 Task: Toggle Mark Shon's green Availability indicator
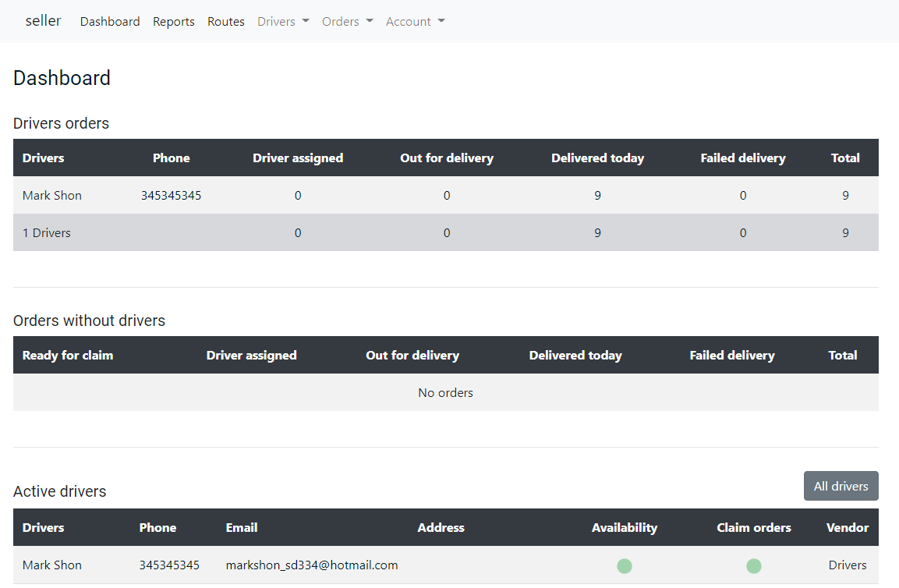[625, 566]
